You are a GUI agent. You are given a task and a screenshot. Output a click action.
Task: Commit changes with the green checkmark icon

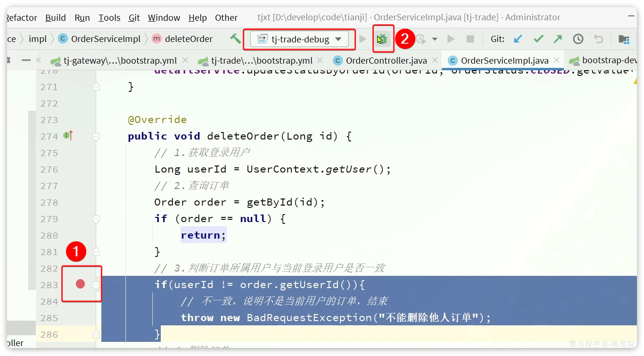(x=538, y=39)
